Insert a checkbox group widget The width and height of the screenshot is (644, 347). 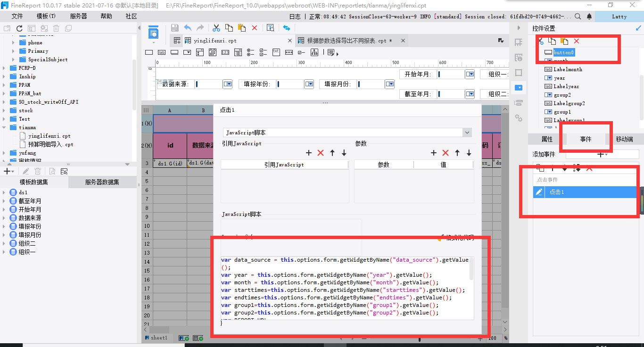coord(264,52)
